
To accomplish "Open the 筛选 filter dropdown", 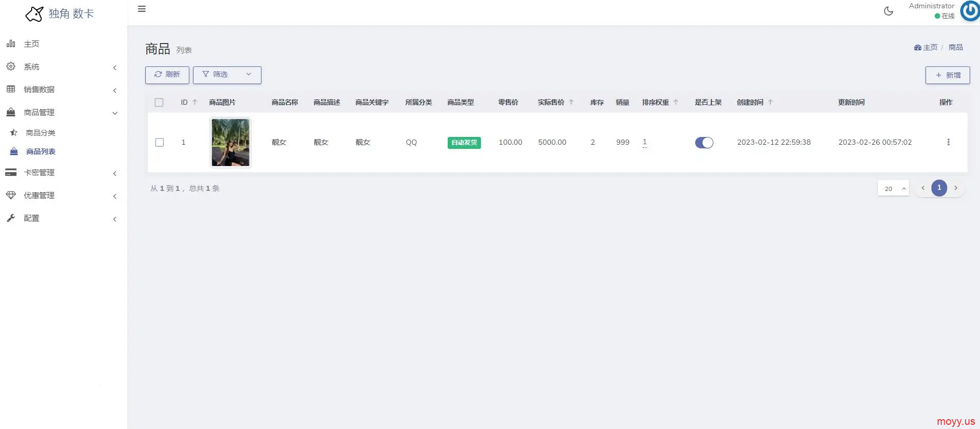I will point(227,75).
